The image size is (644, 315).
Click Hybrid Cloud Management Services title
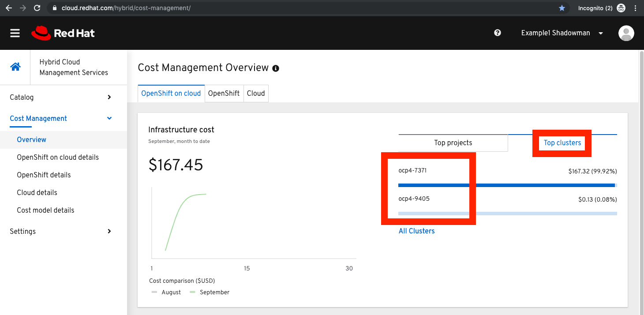click(74, 67)
